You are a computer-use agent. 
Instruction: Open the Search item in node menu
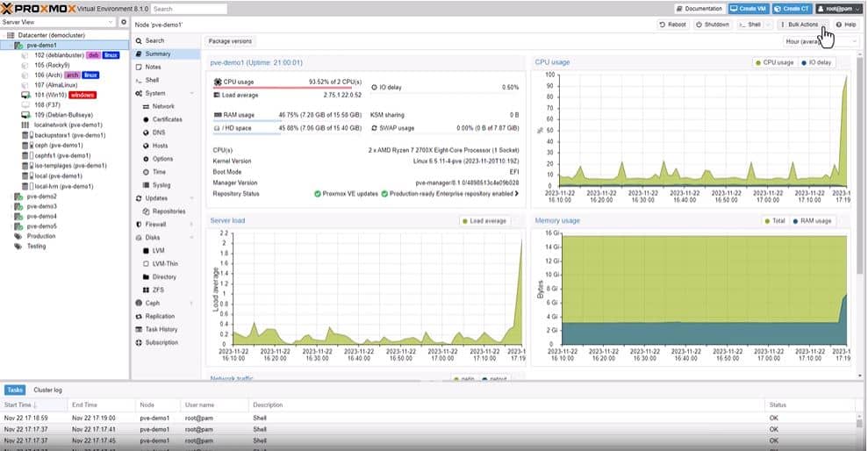(x=154, y=40)
